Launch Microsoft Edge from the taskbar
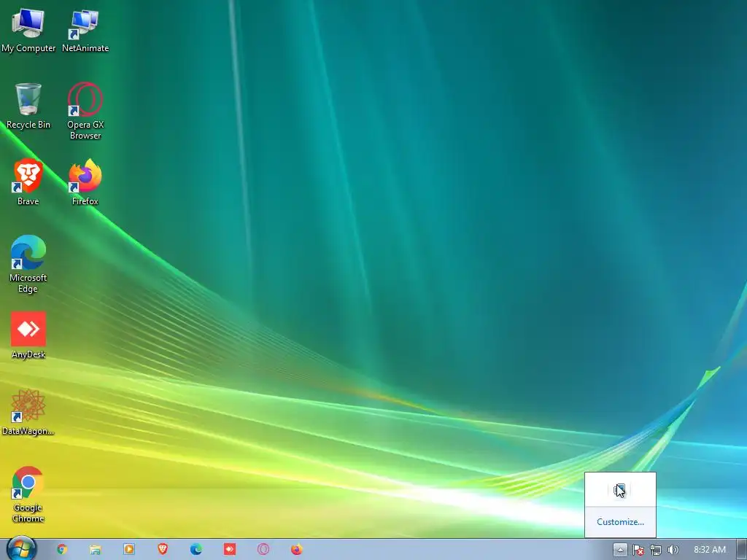The width and height of the screenshot is (747, 560). pos(196,550)
